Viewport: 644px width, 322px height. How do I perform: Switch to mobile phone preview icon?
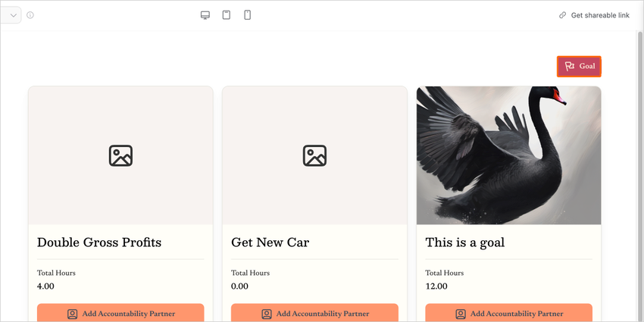247,15
